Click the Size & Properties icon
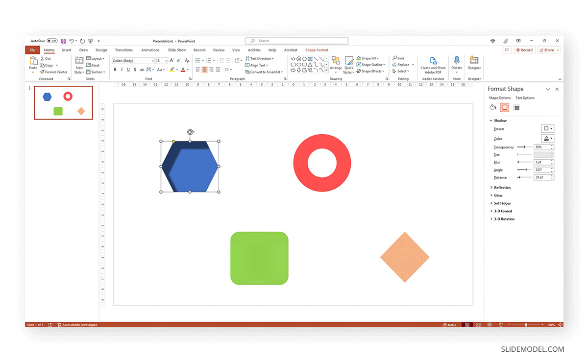Viewport: 588px width, 364px height. pos(516,107)
